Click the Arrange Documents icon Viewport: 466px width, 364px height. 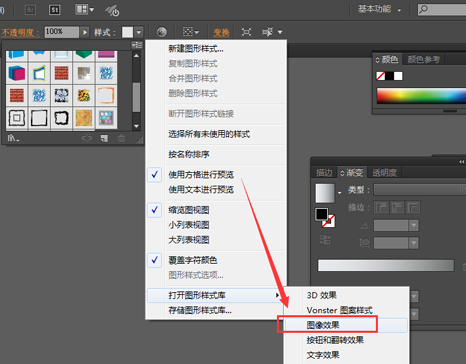point(81,10)
